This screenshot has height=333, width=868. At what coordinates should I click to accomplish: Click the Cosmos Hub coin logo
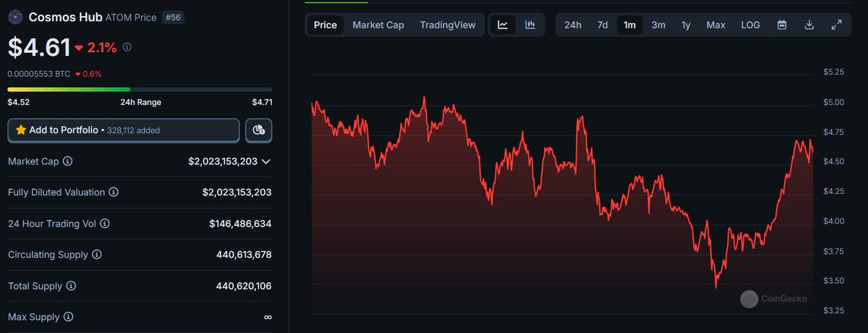(15, 17)
